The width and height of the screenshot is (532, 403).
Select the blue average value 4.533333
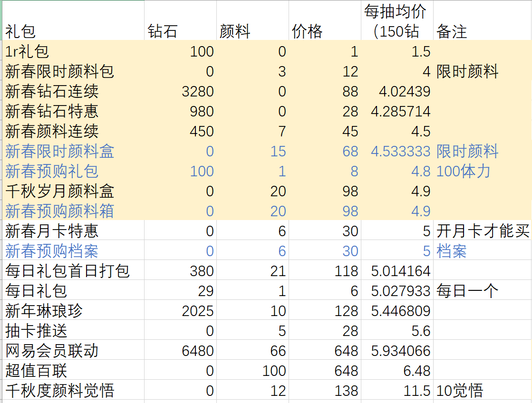(401, 152)
